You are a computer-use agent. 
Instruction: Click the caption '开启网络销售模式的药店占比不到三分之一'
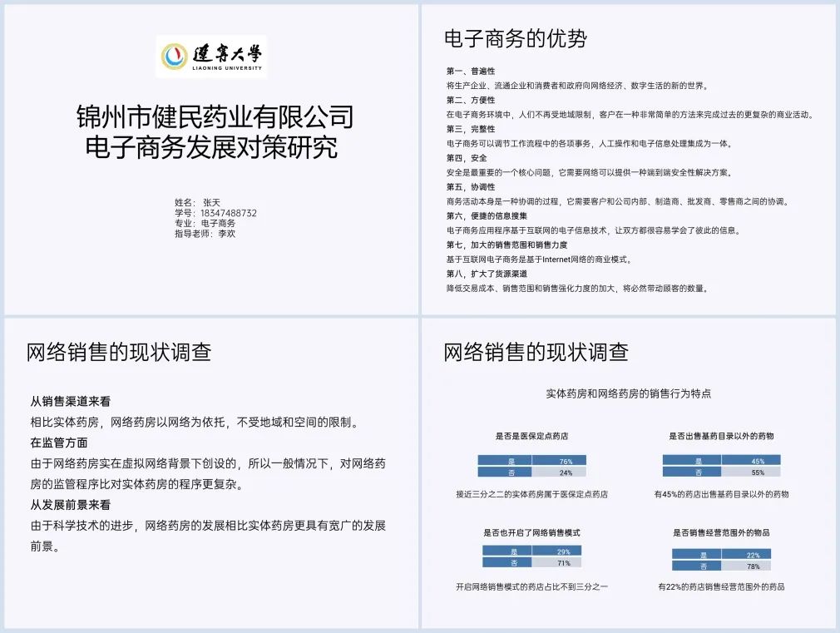531,586
